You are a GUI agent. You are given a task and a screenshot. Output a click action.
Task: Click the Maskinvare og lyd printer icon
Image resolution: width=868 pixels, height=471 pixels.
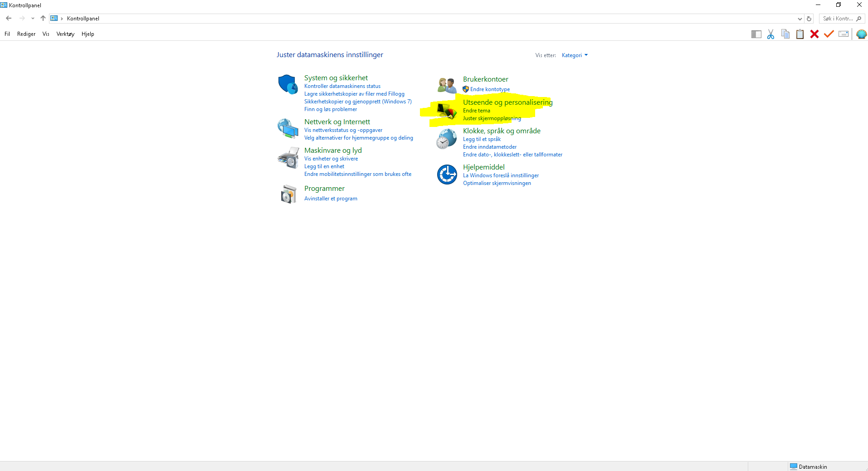[x=288, y=158]
